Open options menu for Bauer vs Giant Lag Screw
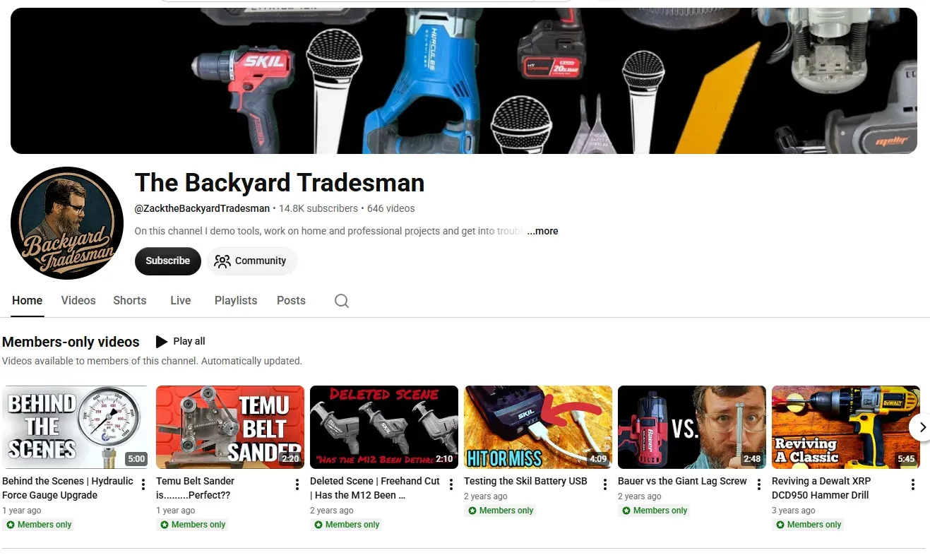 click(x=759, y=484)
